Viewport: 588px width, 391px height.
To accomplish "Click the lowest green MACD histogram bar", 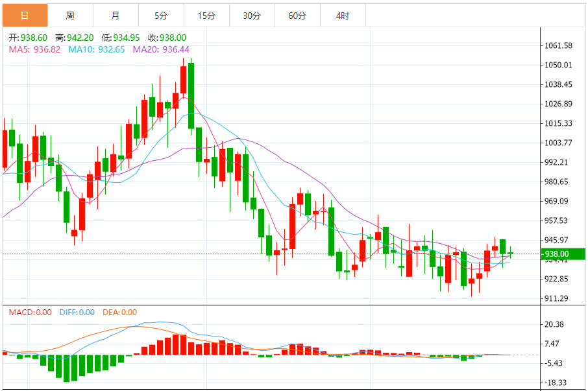I will click(x=67, y=368).
